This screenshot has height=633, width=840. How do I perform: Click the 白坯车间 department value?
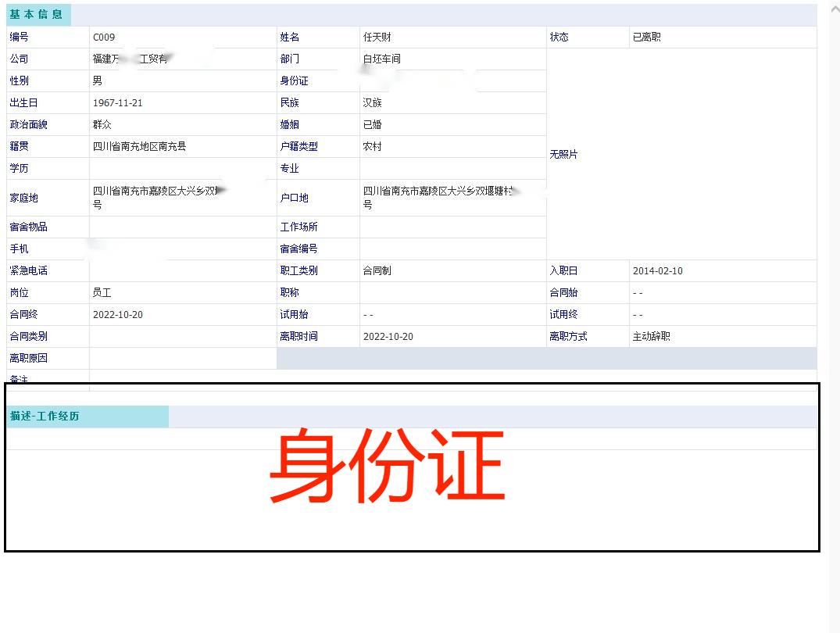[x=382, y=59]
